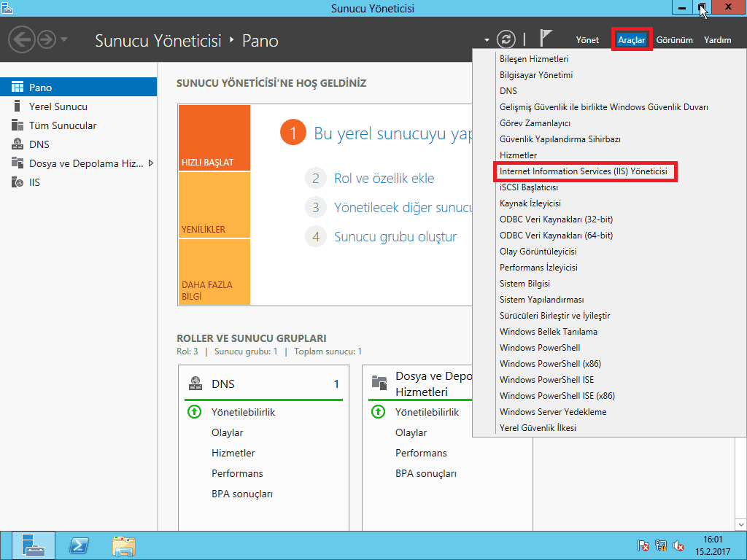Choose Kaynak İzleyicisi menu entry
This screenshot has height=560, width=747.
(530, 203)
